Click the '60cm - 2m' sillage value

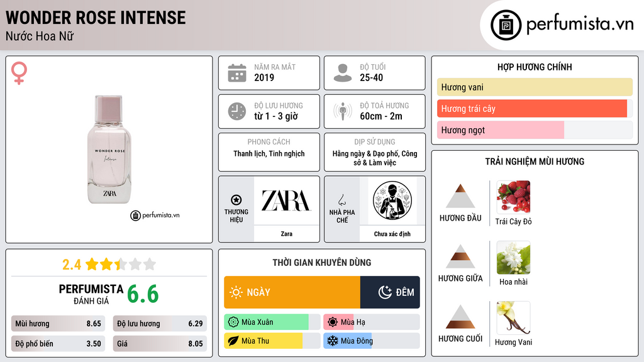tap(381, 116)
